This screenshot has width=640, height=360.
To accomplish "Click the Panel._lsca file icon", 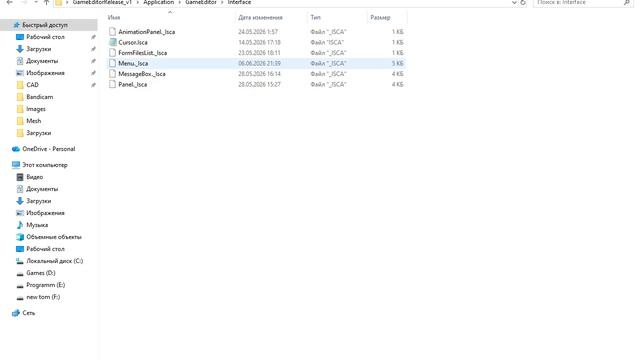I will [x=112, y=84].
